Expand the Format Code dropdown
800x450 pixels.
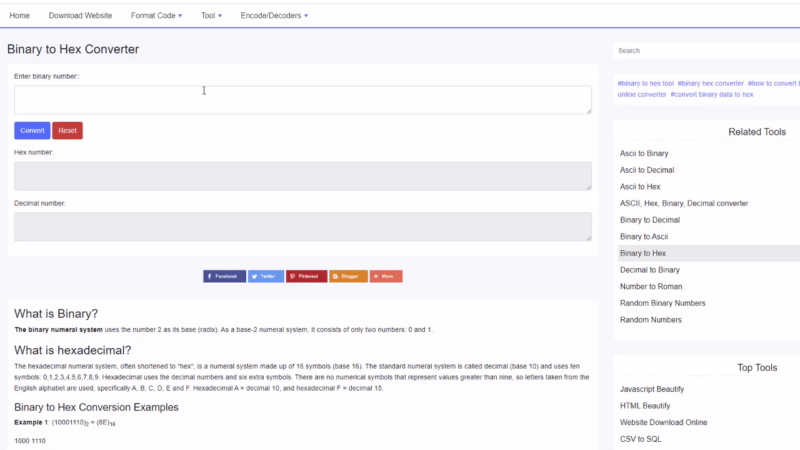(158, 16)
